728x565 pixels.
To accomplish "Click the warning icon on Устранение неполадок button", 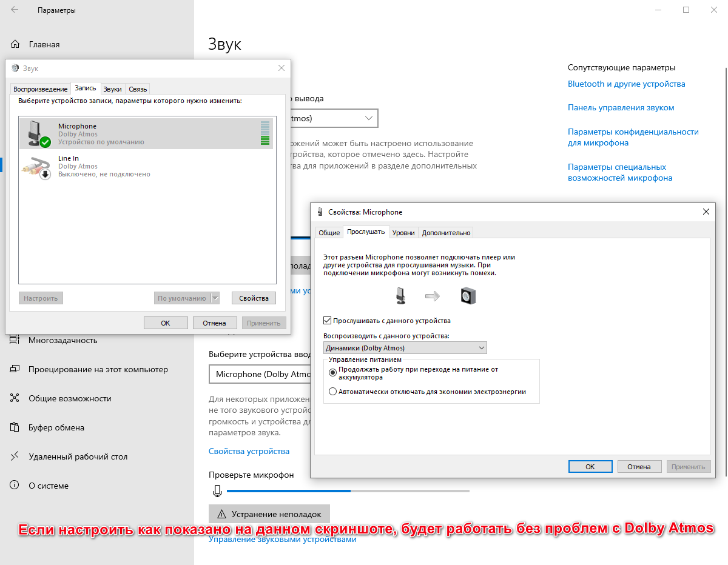I will pyautogui.click(x=221, y=514).
